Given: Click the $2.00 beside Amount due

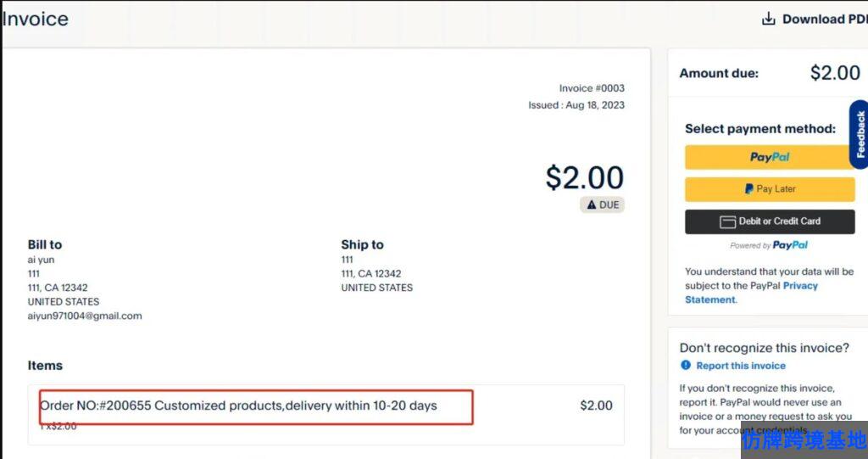Looking at the screenshot, I should coord(834,73).
